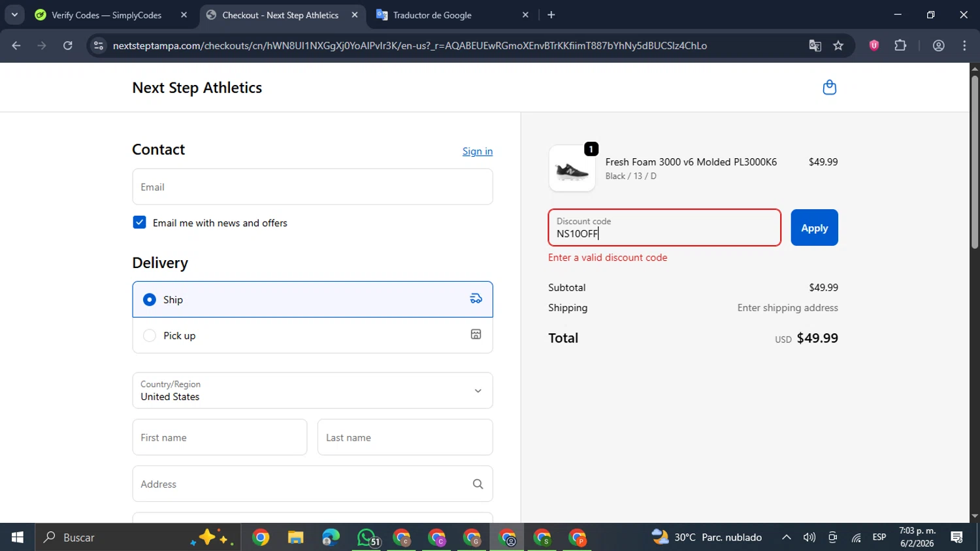Open the tab search dropdown arrow

(14, 15)
